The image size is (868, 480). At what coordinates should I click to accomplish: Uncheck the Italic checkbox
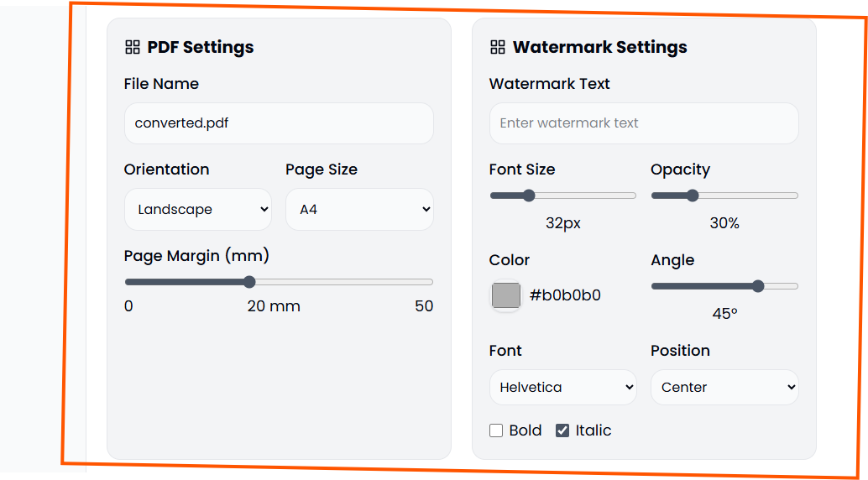coord(562,430)
